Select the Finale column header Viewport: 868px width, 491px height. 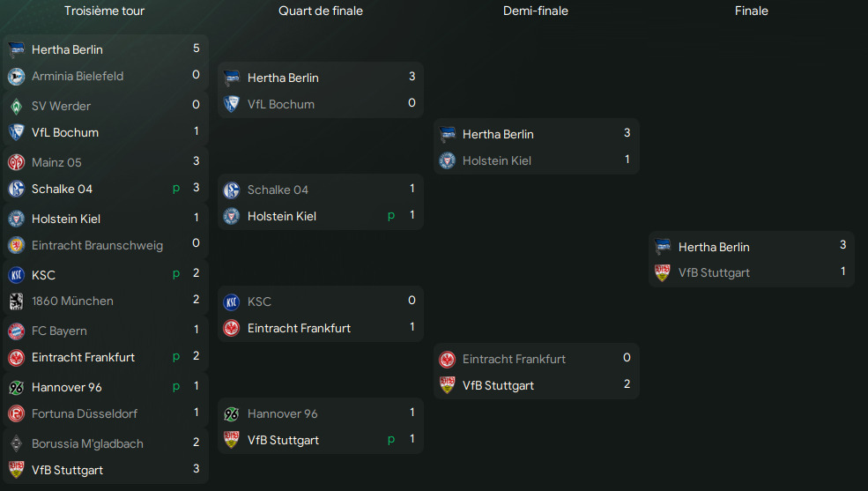pos(751,11)
